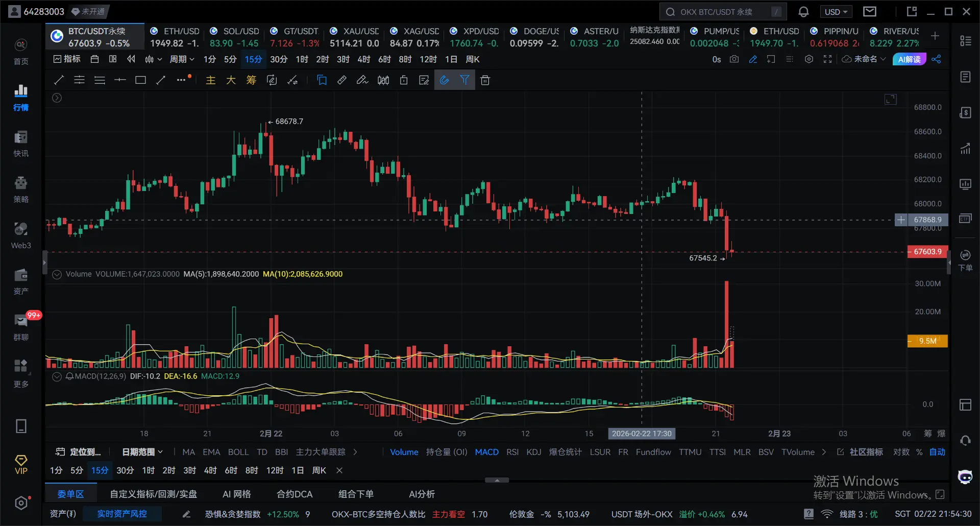Click the AI解读 button
This screenshot has width=980, height=526.
909,59
